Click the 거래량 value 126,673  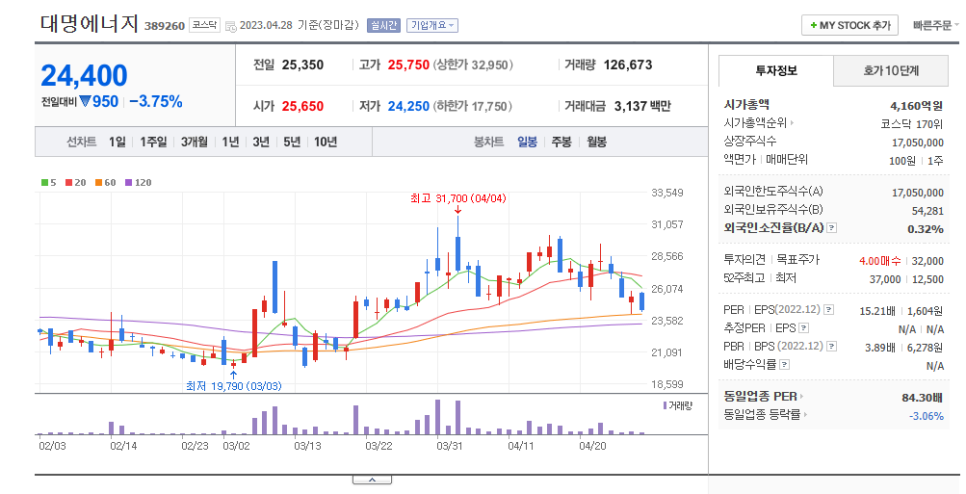click(x=628, y=65)
